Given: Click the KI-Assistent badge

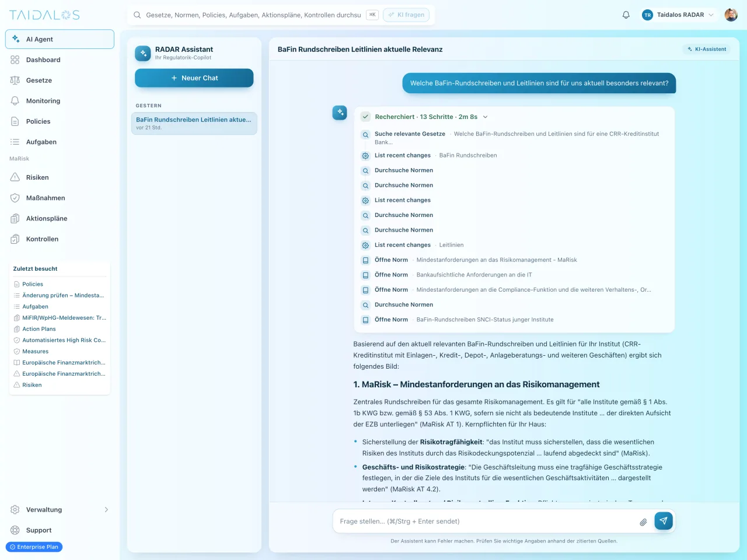Looking at the screenshot, I should (707, 50).
